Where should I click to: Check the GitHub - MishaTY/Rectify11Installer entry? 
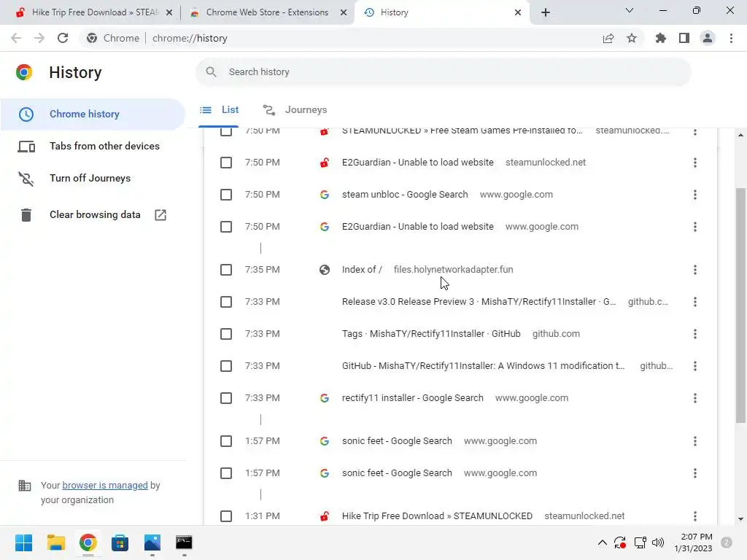click(x=226, y=366)
